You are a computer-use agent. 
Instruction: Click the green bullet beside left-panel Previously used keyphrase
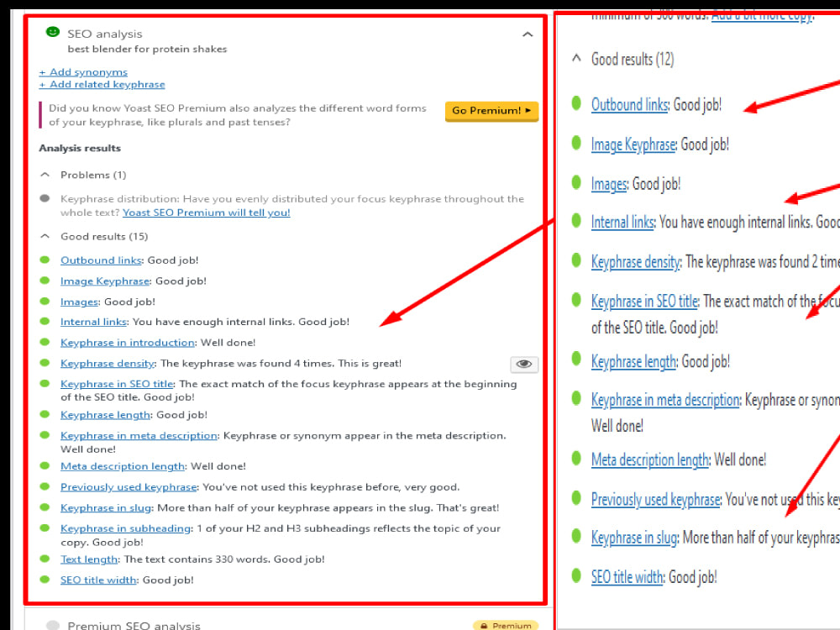[x=45, y=487]
